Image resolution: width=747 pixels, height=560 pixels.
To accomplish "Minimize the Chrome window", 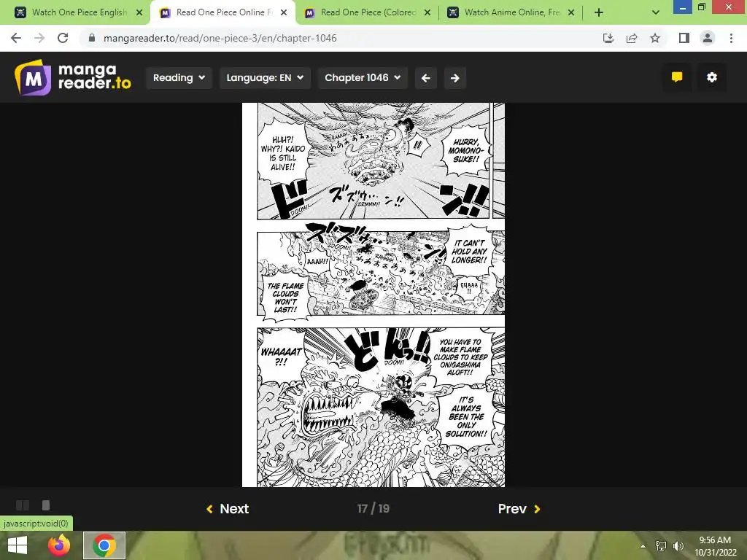I will pos(683,7).
